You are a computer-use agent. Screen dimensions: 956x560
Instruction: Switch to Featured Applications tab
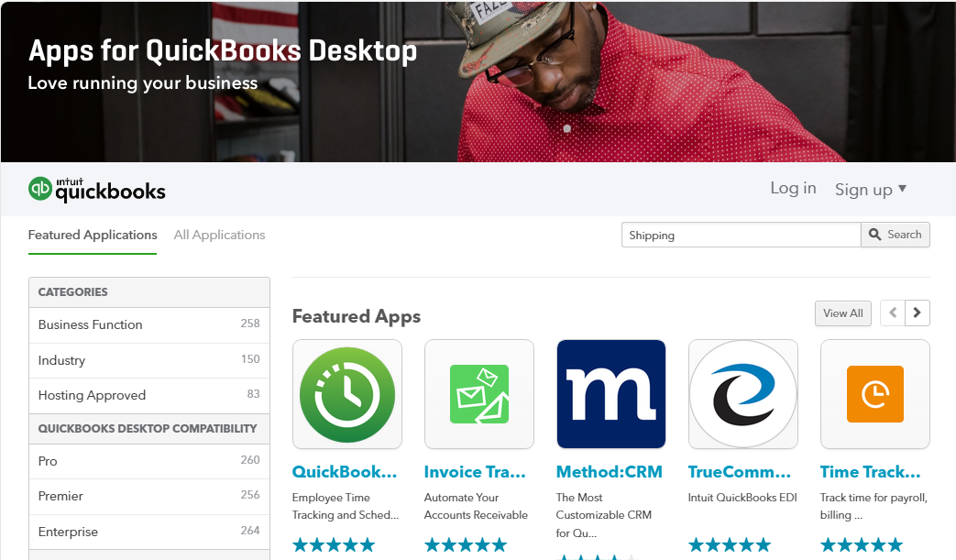[x=93, y=236]
